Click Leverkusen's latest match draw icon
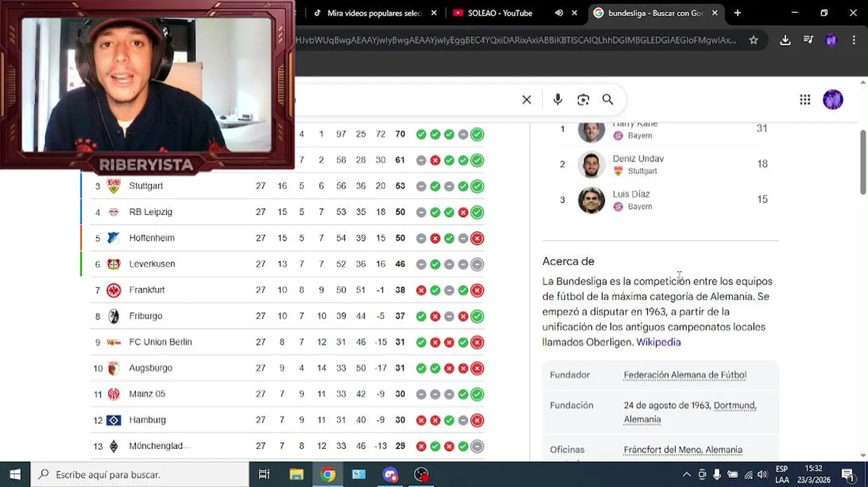The height and width of the screenshot is (487, 868). click(x=477, y=264)
